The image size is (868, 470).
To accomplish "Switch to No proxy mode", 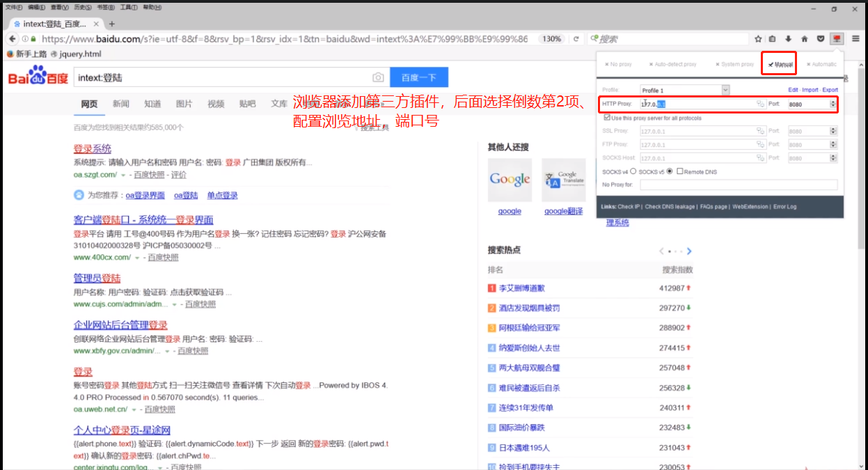I will coord(618,64).
